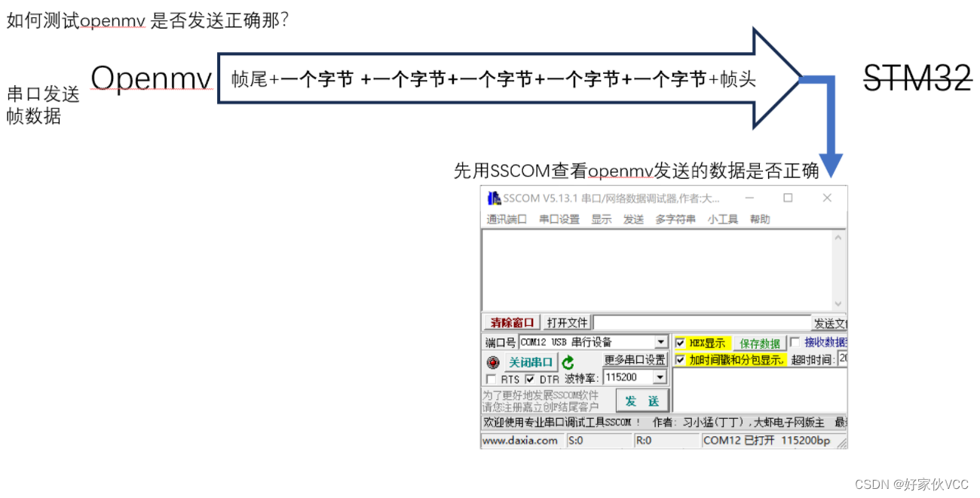This screenshot has width=980, height=498.
Task: Enable the RTS checkbox
Action: [x=492, y=378]
